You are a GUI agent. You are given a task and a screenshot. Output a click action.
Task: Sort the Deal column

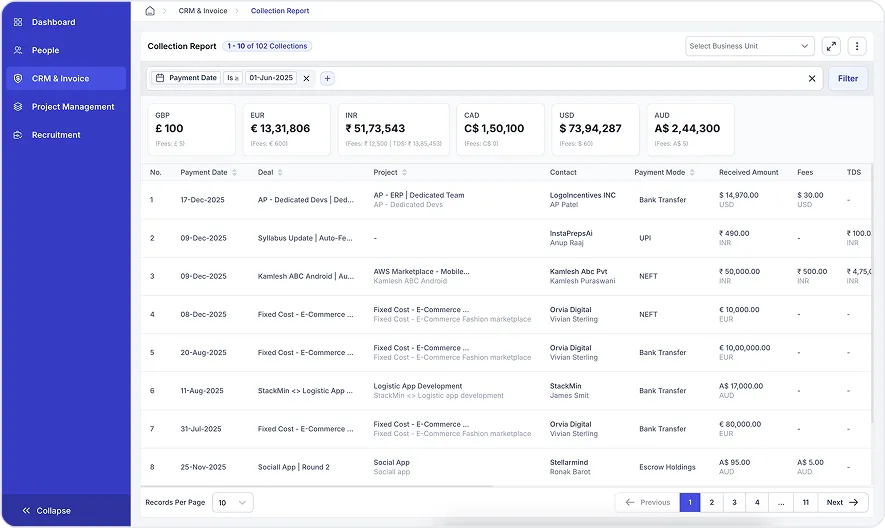click(280, 173)
